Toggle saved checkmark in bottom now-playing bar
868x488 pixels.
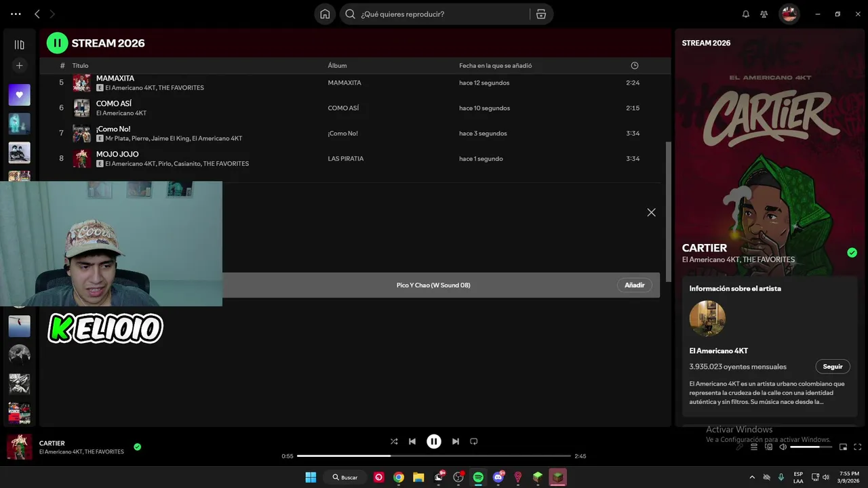137,447
